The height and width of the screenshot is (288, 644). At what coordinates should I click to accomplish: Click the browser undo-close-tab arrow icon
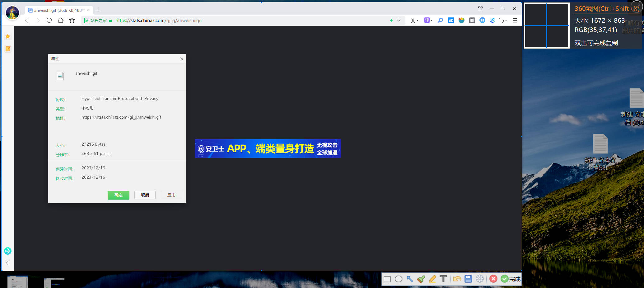501,21
